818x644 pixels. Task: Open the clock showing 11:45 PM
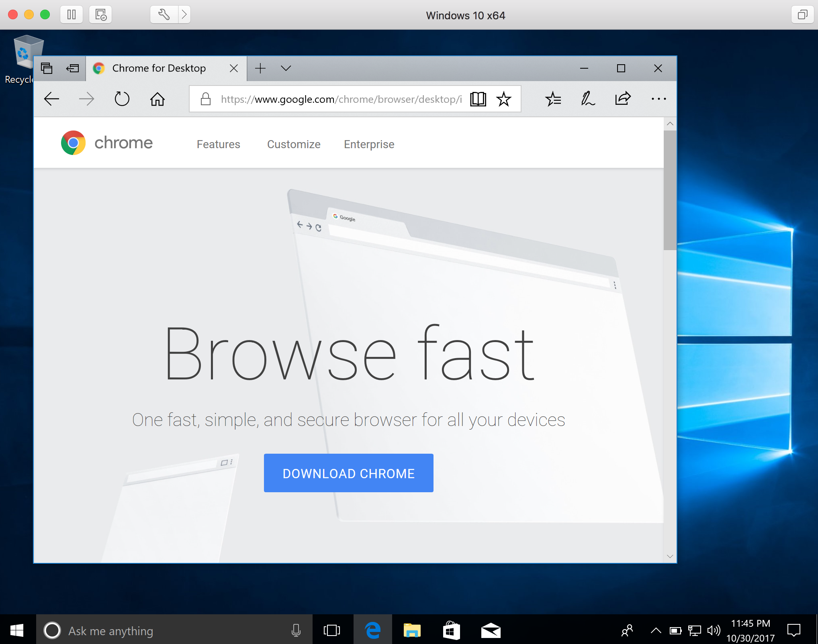[x=750, y=630]
